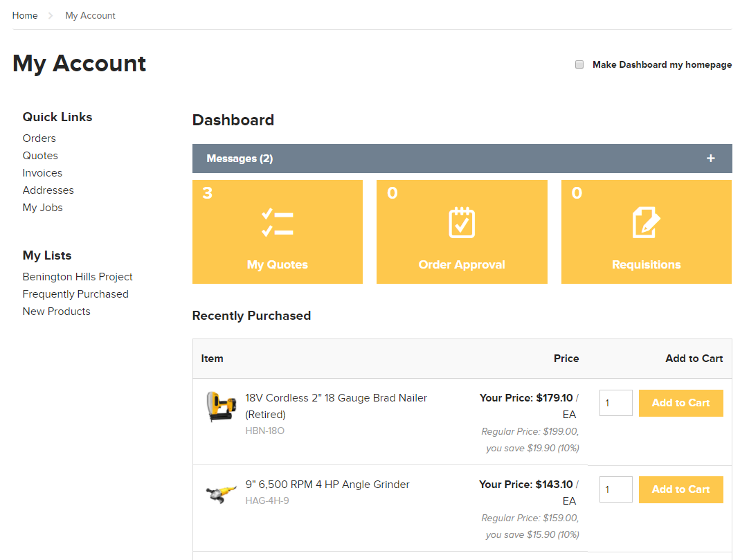The image size is (749, 560).
Task: Select My Account in breadcrumb trail
Action: pyautogui.click(x=90, y=15)
